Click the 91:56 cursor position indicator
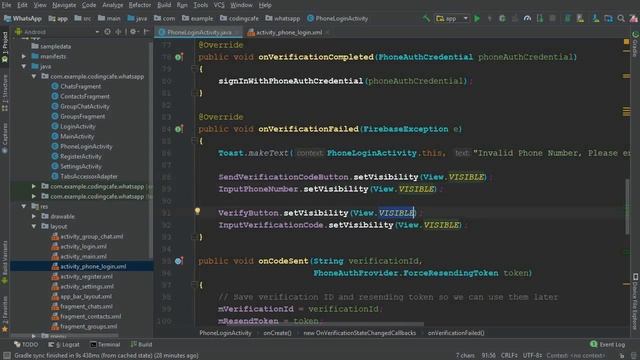Image resolution: width=640 pixels, height=360 pixels. [489, 356]
